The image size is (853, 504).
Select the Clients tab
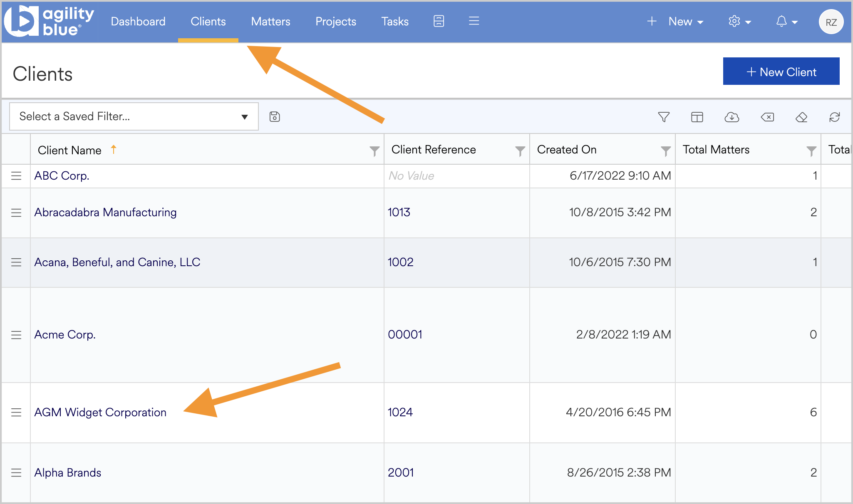[x=208, y=22]
